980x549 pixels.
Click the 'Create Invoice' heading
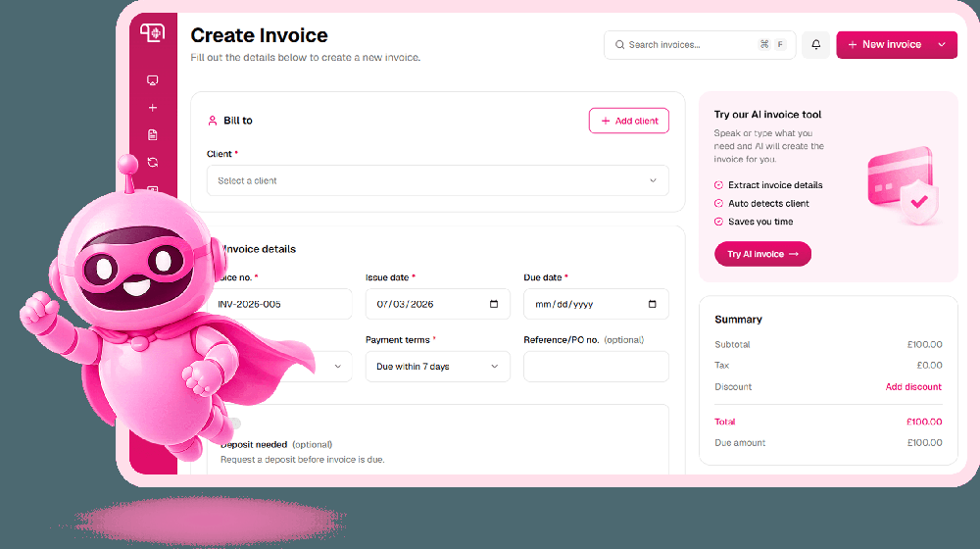click(x=259, y=35)
